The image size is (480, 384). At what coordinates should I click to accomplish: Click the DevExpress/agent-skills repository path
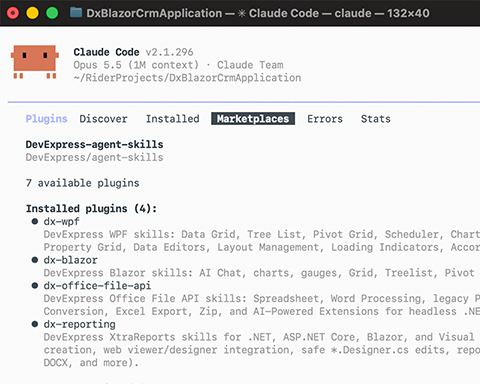(x=94, y=157)
